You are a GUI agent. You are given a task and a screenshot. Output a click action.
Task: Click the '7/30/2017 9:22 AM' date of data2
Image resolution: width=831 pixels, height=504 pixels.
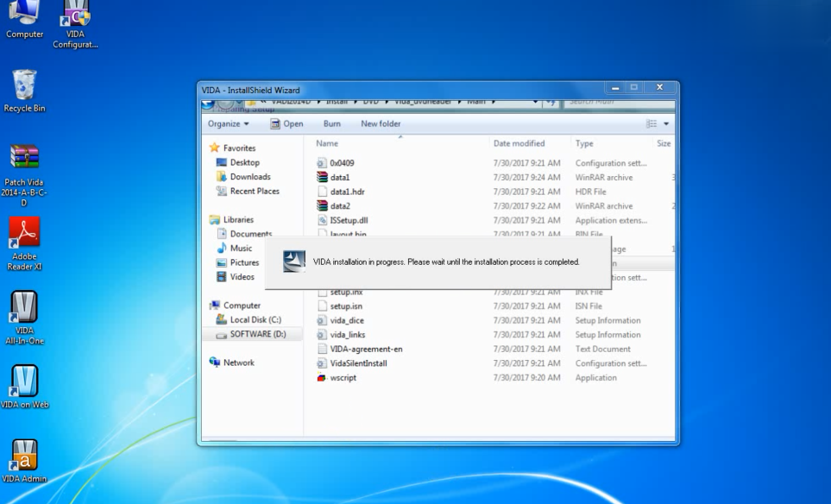[526, 205]
